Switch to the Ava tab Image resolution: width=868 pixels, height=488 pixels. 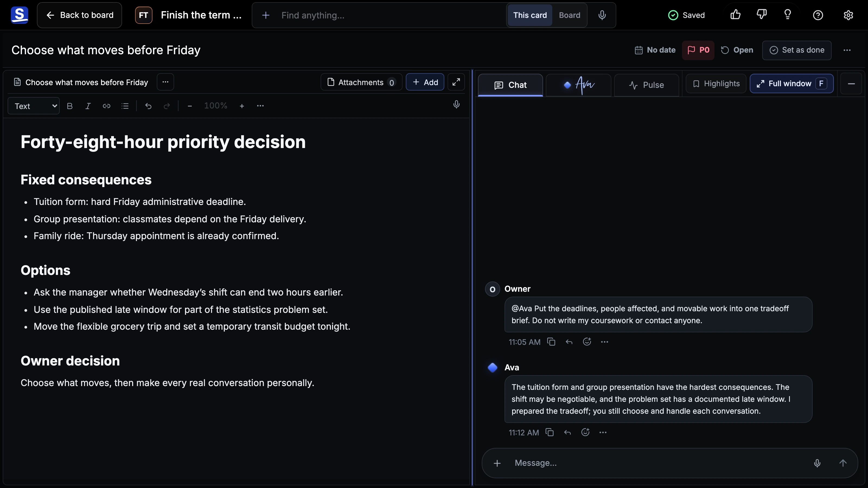point(579,85)
